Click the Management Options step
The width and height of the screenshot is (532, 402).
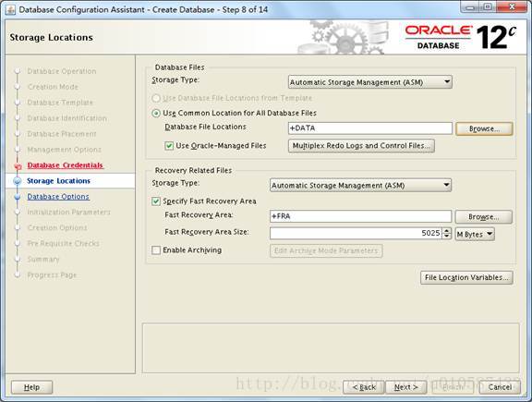64,150
